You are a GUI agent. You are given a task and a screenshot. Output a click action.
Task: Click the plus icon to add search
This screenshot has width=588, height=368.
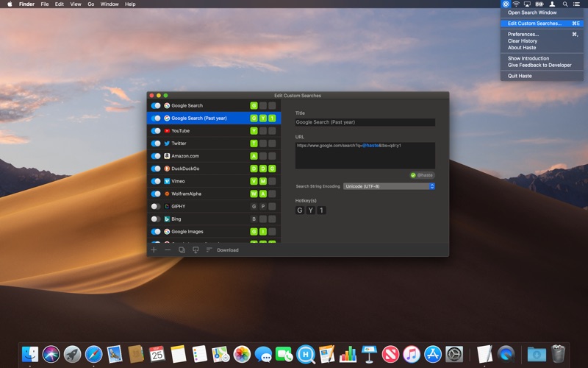[x=154, y=250]
